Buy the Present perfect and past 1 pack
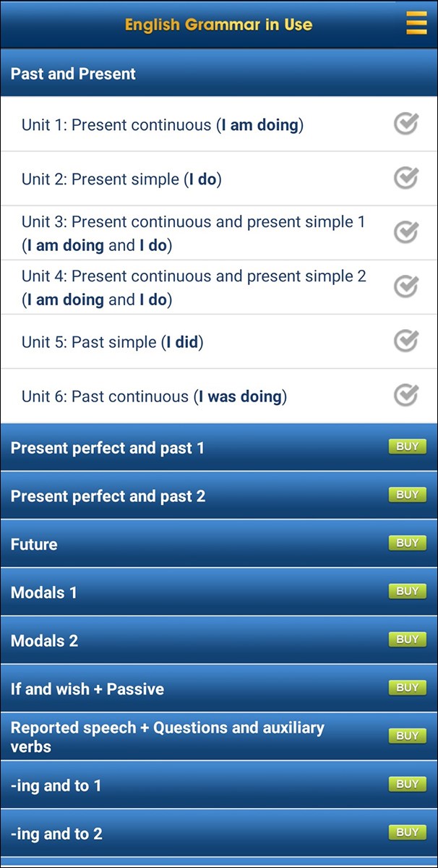438x868 pixels. point(407,446)
